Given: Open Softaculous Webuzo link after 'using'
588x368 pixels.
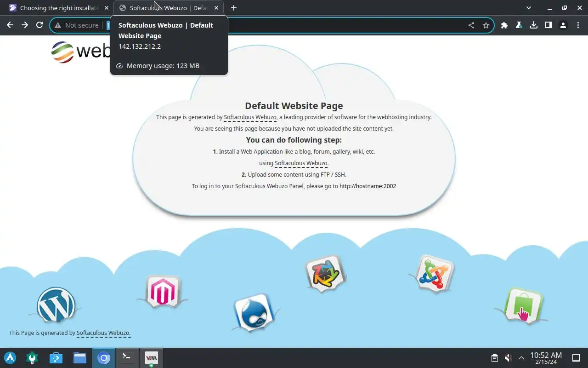Looking at the screenshot, I should point(301,163).
